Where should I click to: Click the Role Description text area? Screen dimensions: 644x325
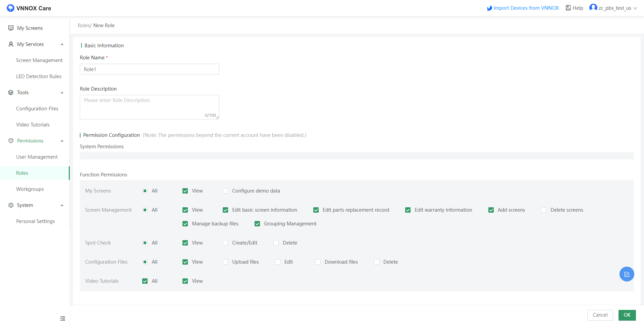click(x=149, y=107)
